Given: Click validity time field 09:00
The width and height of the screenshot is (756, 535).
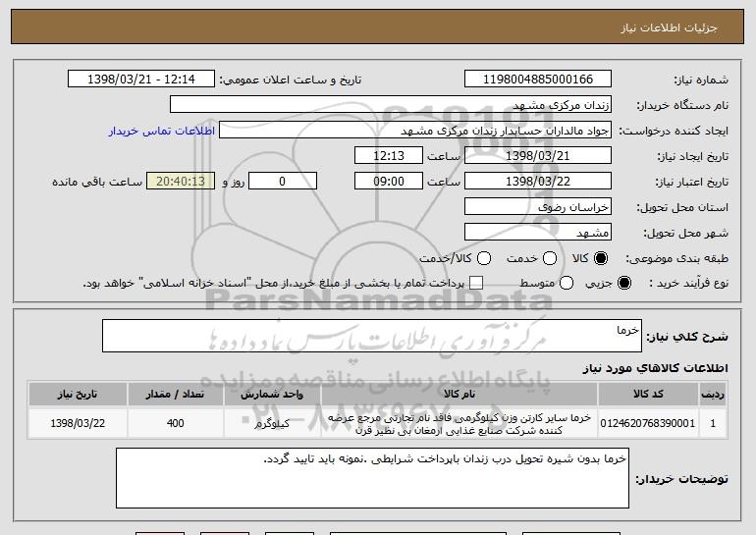Looking at the screenshot, I should click(389, 182).
